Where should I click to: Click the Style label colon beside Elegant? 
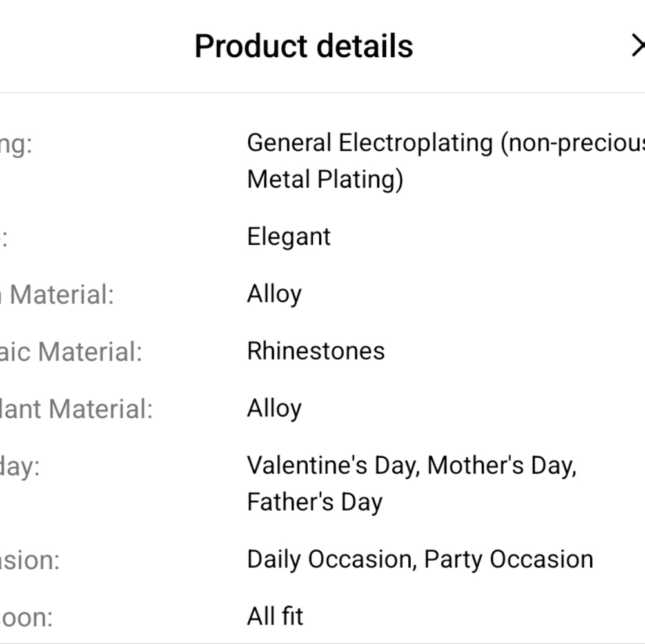(x=4, y=238)
